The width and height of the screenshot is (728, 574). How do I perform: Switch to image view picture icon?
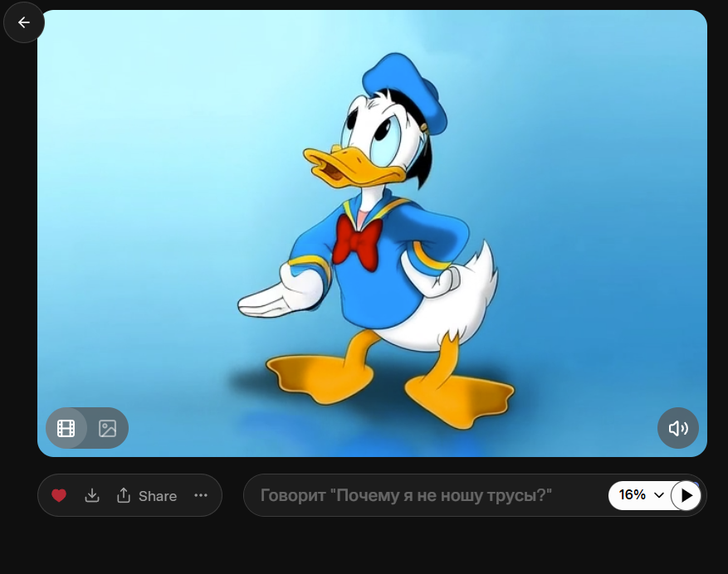[x=107, y=428]
